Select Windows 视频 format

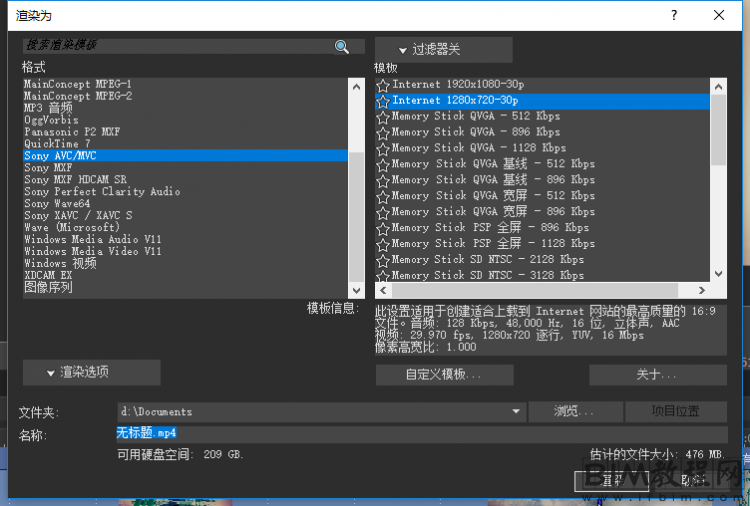[x=186, y=264]
